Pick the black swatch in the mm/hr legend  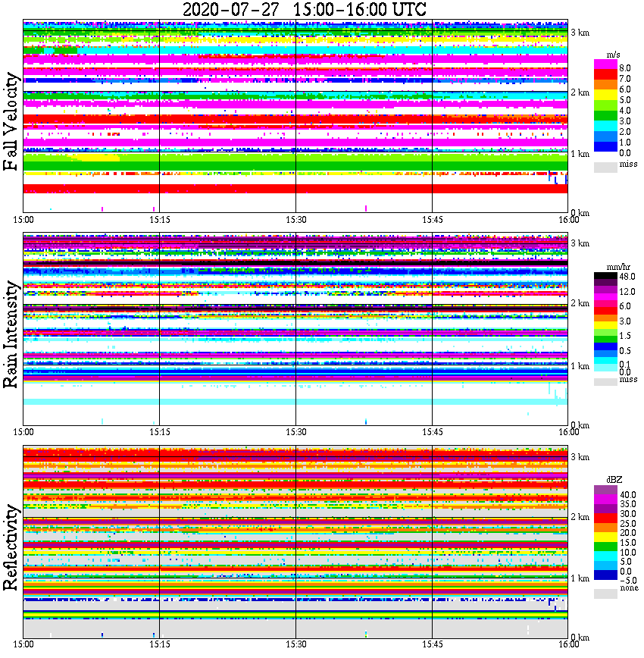(605, 276)
